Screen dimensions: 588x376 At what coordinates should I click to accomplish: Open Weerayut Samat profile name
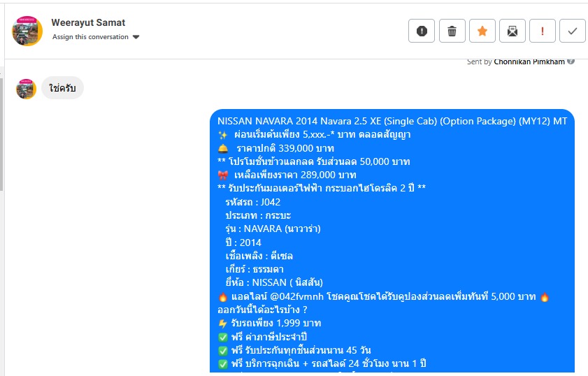(88, 22)
